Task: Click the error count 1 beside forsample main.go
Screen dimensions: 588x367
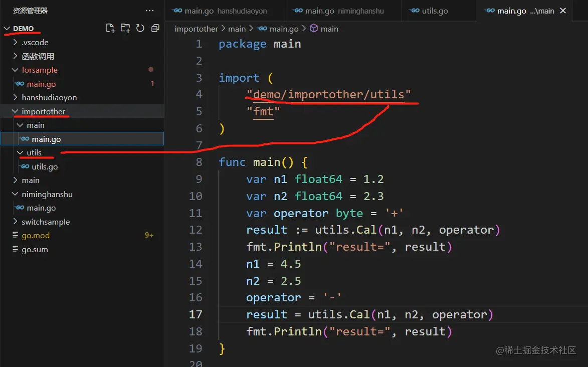Action: tap(152, 84)
